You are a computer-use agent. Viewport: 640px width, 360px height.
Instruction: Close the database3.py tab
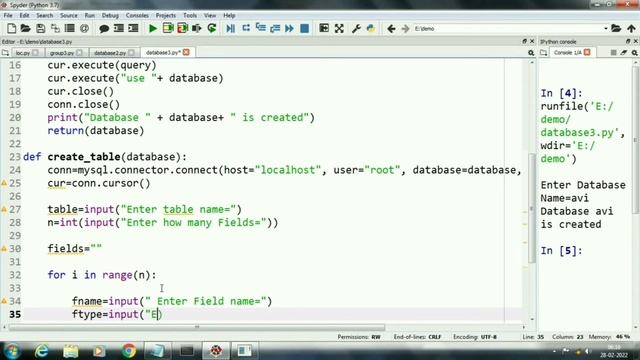(186, 52)
